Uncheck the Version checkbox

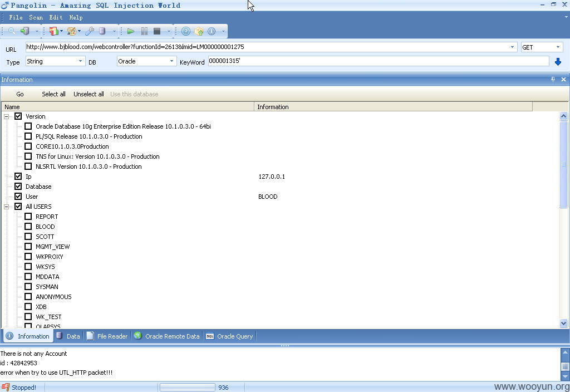(x=18, y=116)
